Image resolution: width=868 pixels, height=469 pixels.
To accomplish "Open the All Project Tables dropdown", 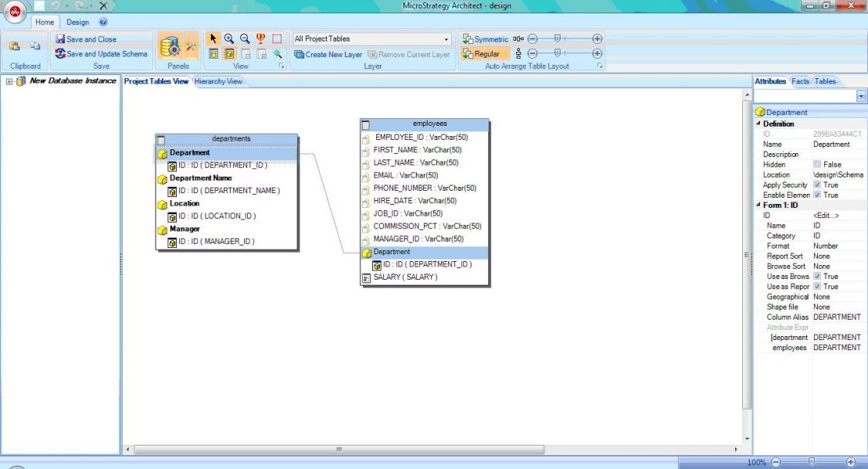I will (447, 39).
